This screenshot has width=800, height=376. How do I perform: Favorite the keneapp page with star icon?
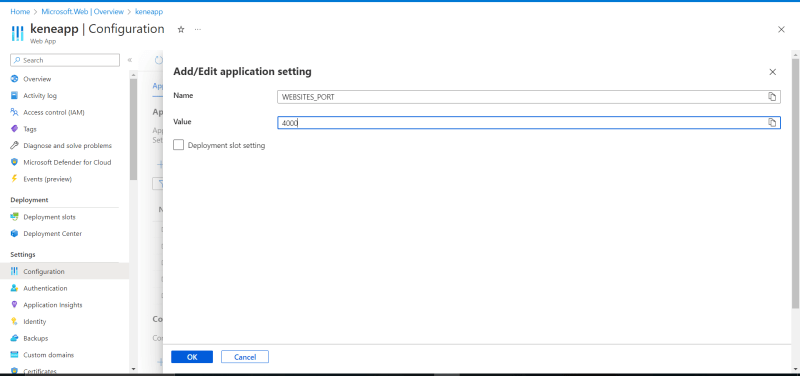(x=181, y=30)
